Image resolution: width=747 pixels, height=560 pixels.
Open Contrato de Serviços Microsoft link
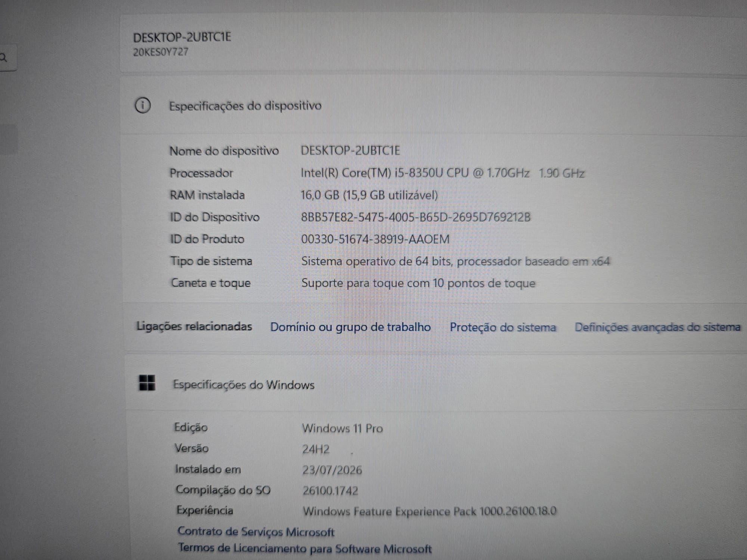(x=256, y=532)
